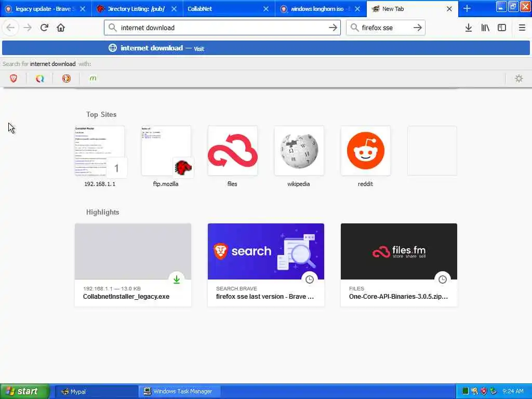Click the Highlights section heading

(102, 212)
